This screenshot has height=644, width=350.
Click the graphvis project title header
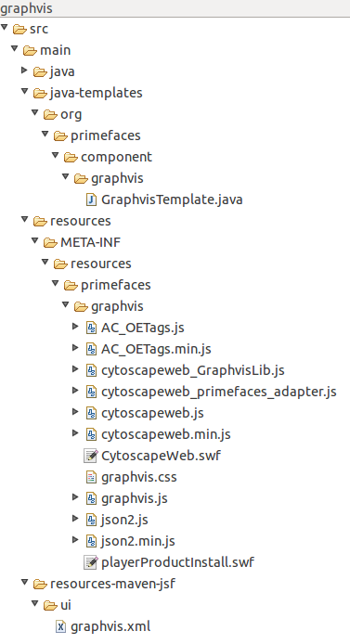[26, 8]
